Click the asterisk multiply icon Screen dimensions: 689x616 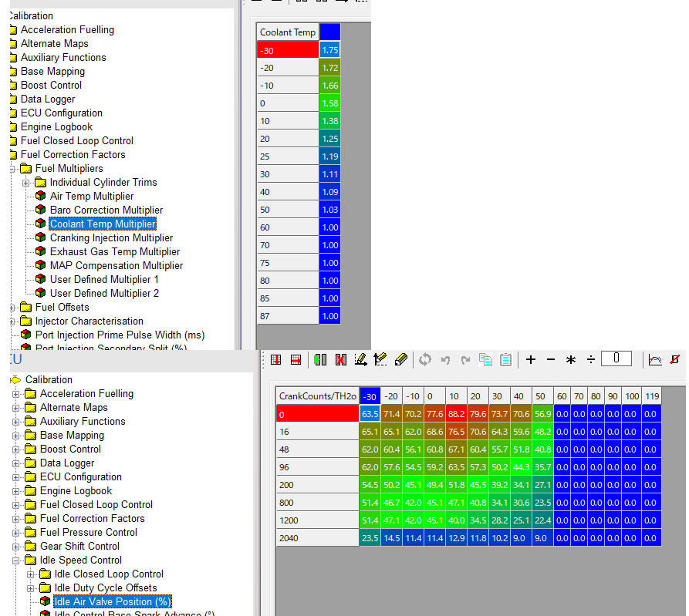(570, 360)
